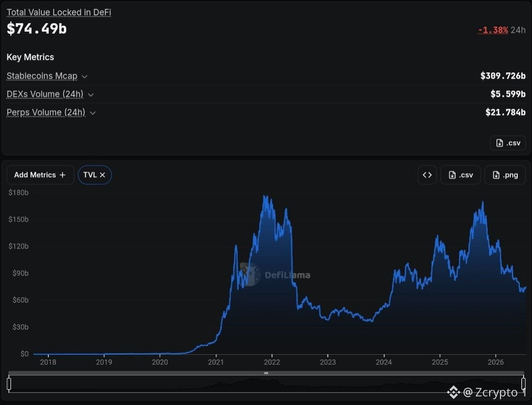Click the $30b y-axis label
Viewport: 532px width, 405px height.
pos(20,327)
